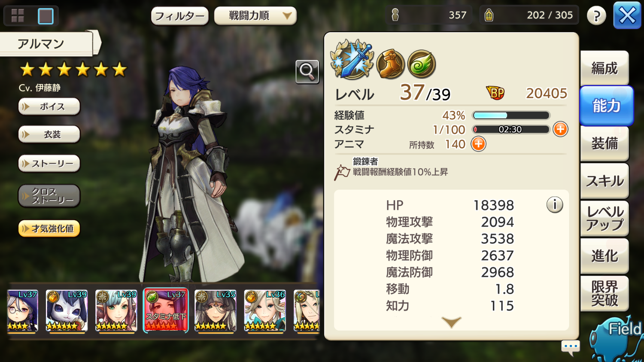The height and width of the screenshot is (362, 644).
Task: Open the chat speech bubble icon
Action: pyautogui.click(x=571, y=347)
